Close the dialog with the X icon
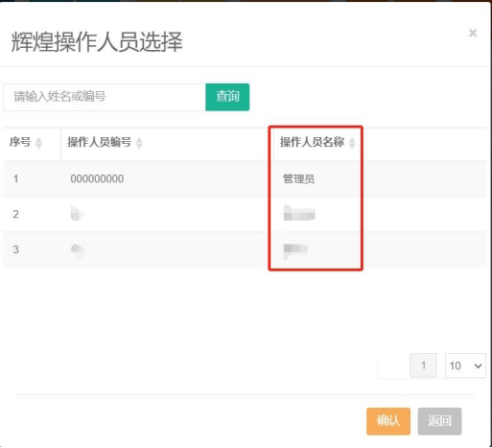The image size is (492, 448). [473, 33]
